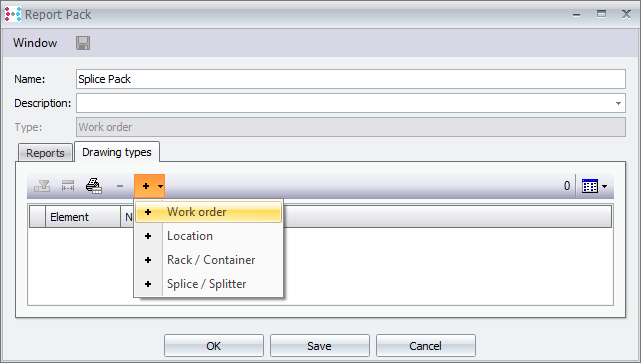Screen dimensions: 641x363
Task: Open the Window menu
Action: (35, 43)
